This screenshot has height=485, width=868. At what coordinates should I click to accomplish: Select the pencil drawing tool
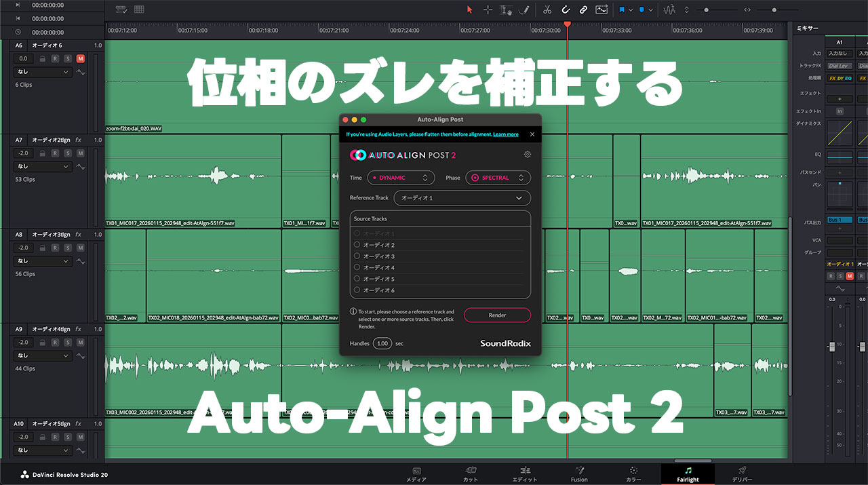click(524, 9)
